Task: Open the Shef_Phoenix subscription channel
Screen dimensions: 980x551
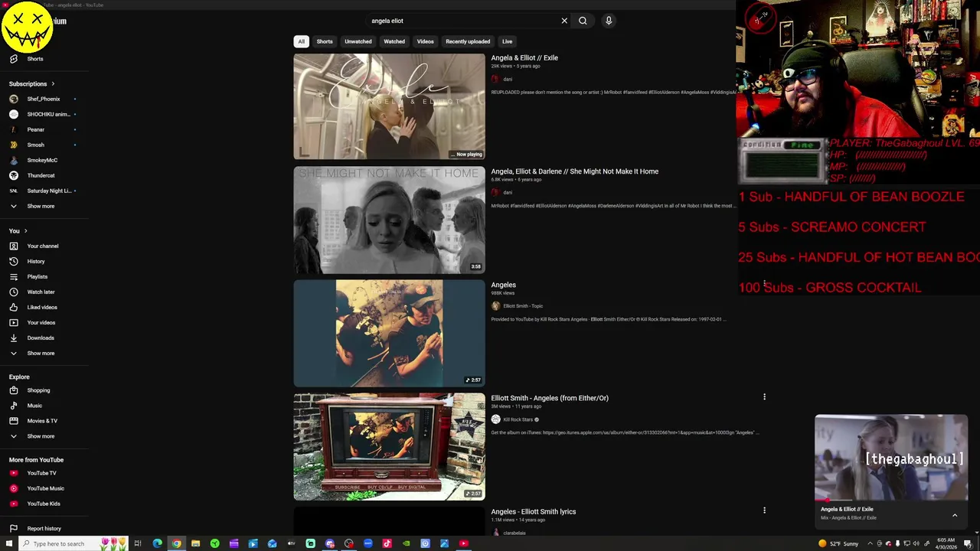Action: tap(44, 99)
